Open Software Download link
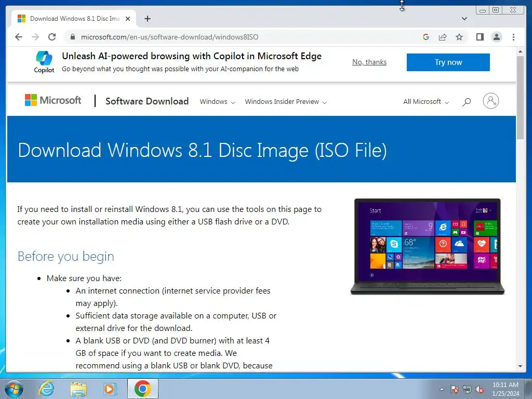The height and width of the screenshot is (399, 532). pyautogui.click(x=147, y=101)
